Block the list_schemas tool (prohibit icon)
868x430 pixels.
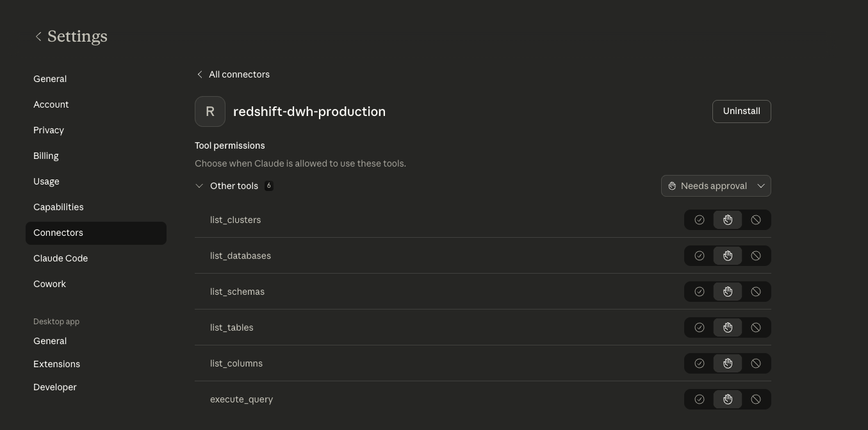point(756,292)
